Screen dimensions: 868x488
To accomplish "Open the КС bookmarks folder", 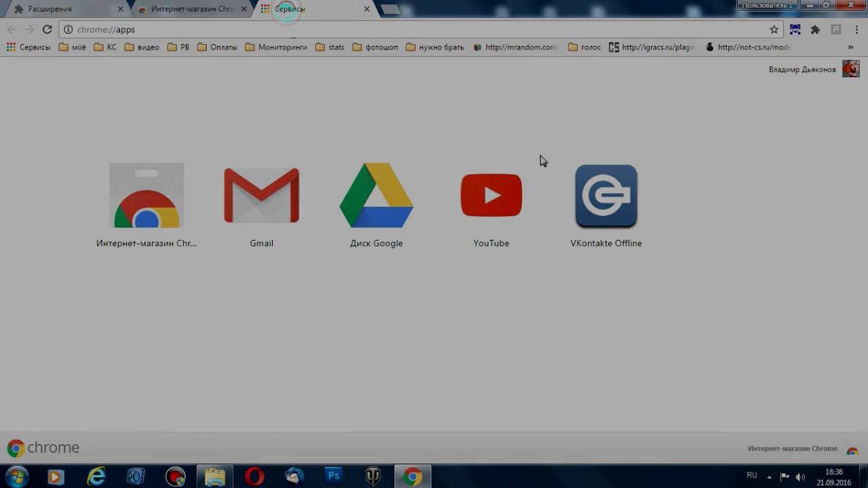I will (x=105, y=47).
